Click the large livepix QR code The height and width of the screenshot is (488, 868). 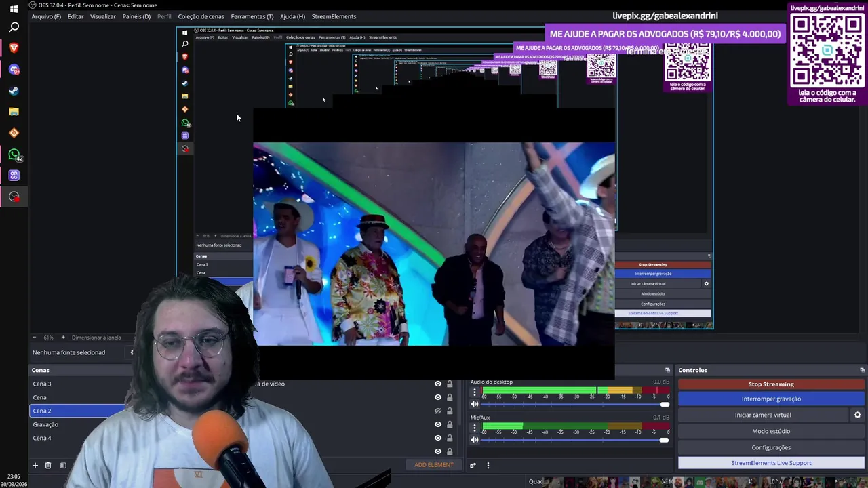tap(827, 50)
